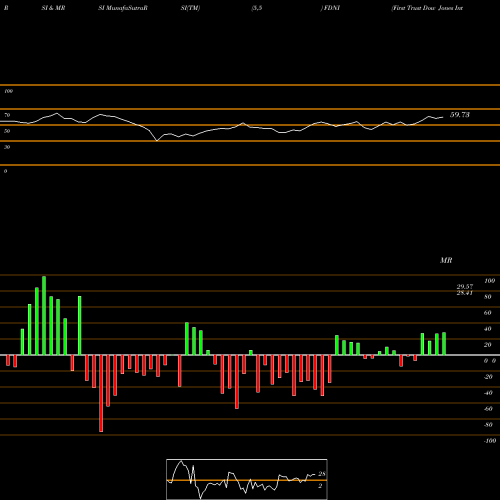
Task: Click the MR axis label 80
Action: [488, 297]
